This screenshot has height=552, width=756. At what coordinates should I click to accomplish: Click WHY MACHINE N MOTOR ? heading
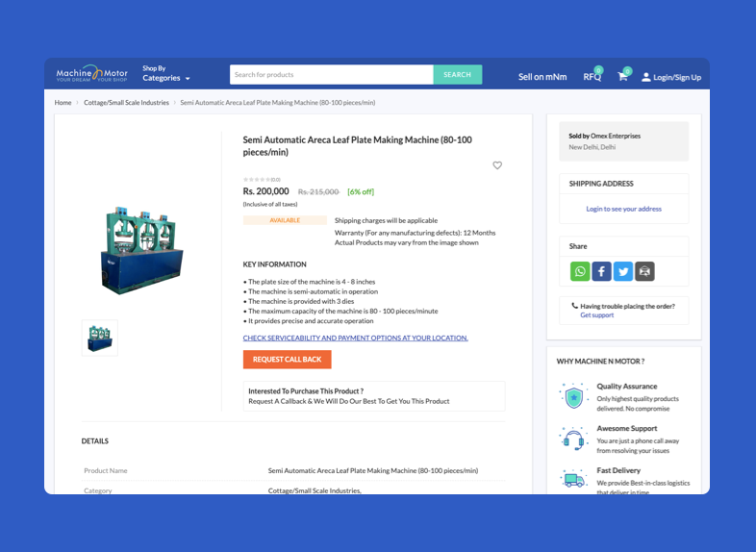click(600, 361)
